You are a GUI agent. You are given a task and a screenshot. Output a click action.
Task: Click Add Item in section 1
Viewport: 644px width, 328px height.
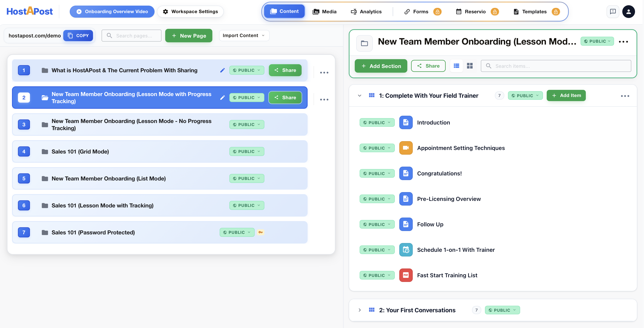pos(566,95)
